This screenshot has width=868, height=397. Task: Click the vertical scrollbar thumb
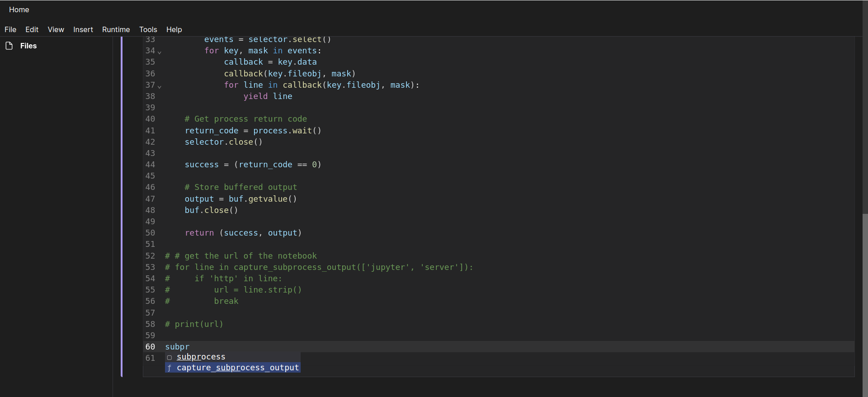(865, 305)
